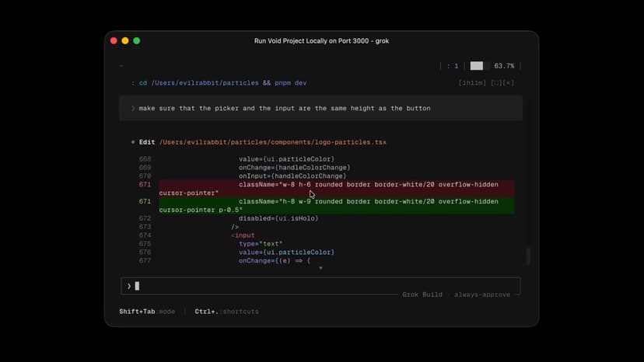The image size is (644, 362).
Task: Click the disabled={ui.isHolo} line 672
Action: click(278, 218)
